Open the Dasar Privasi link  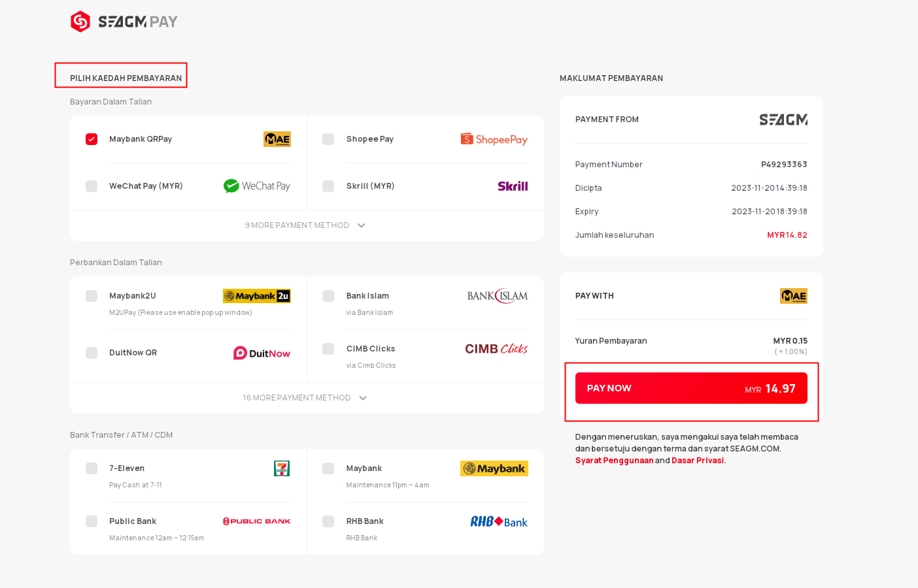coord(698,461)
